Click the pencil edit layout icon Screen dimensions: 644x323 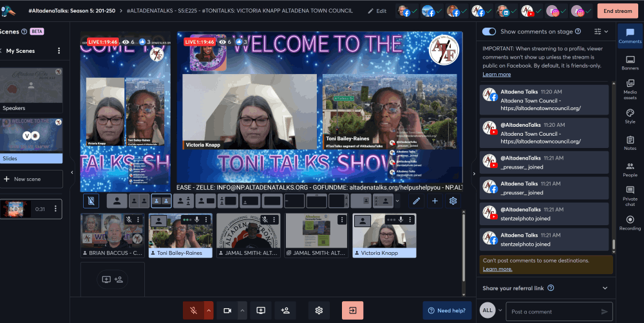pos(417,201)
